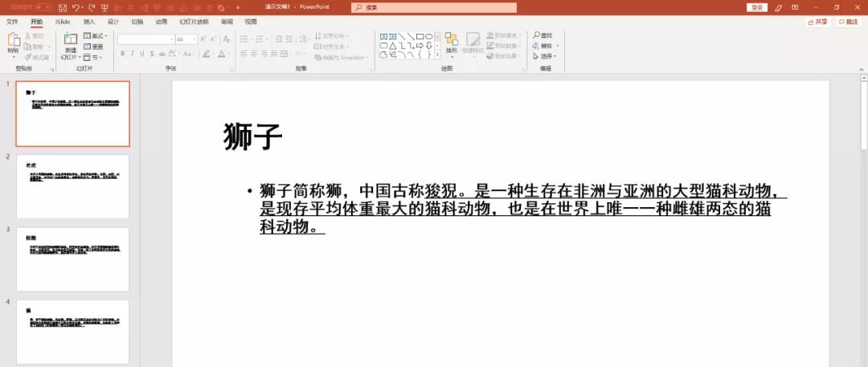
Task: Click the Paste clipboard icon
Action: [x=14, y=40]
